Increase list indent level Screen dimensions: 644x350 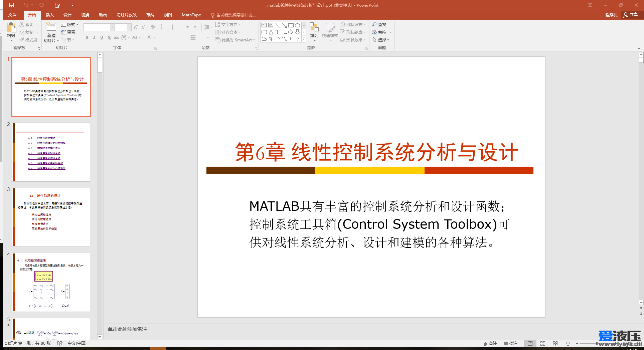[196, 27]
